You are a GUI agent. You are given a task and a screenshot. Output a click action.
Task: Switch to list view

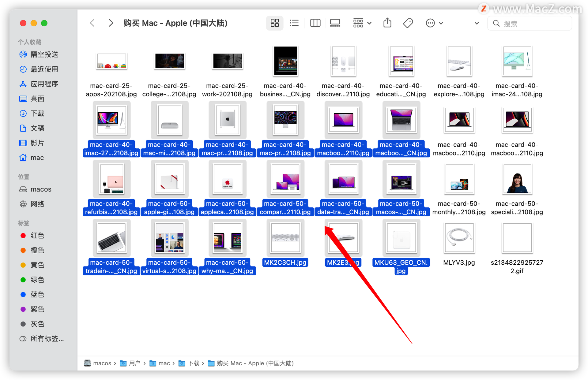click(294, 23)
